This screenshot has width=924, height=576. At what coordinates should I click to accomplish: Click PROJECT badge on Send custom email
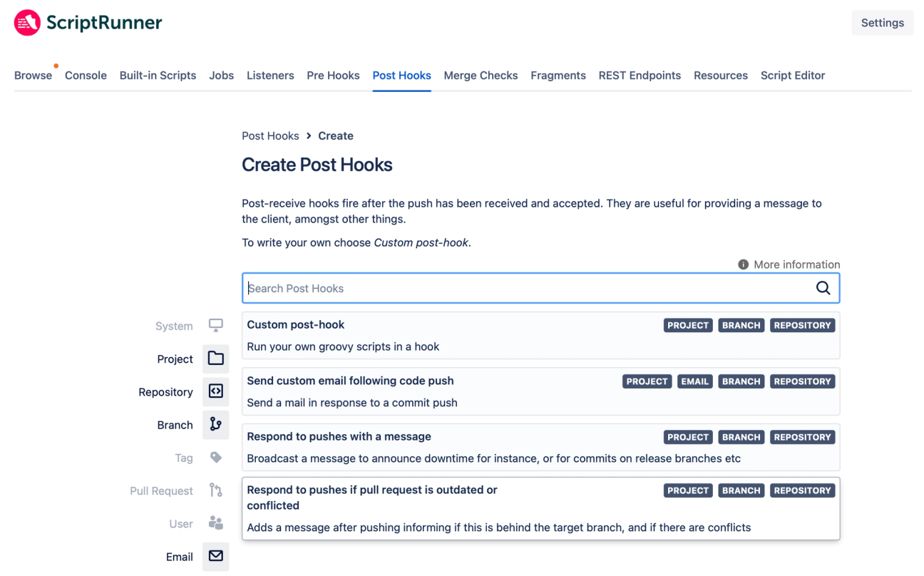coord(647,381)
